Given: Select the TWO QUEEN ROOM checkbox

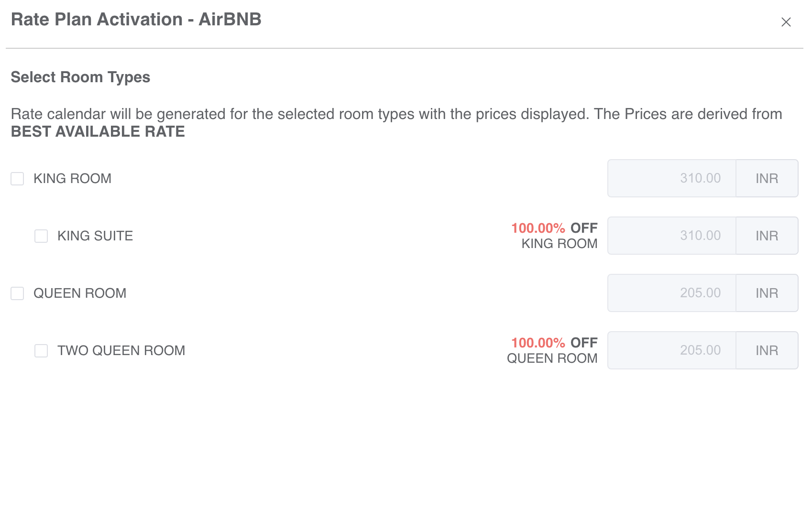Looking at the screenshot, I should point(41,351).
